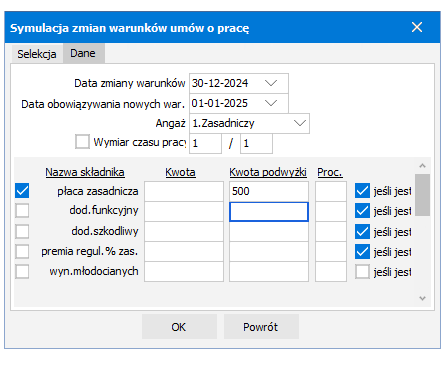The height and width of the screenshot is (366, 446).
Task: Check the dod.szkodliwy row checkbox
Action: 22,231
